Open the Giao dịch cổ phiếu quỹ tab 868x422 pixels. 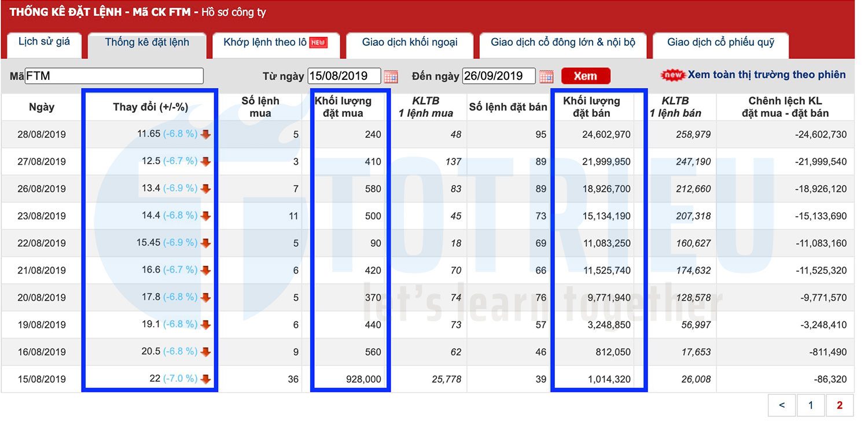(720, 42)
